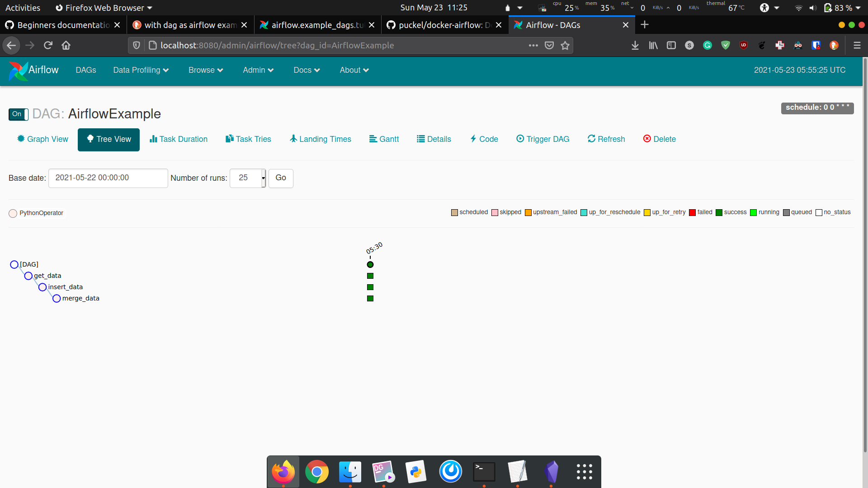The width and height of the screenshot is (868, 488).
Task: Open Graph View
Action: point(42,139)
